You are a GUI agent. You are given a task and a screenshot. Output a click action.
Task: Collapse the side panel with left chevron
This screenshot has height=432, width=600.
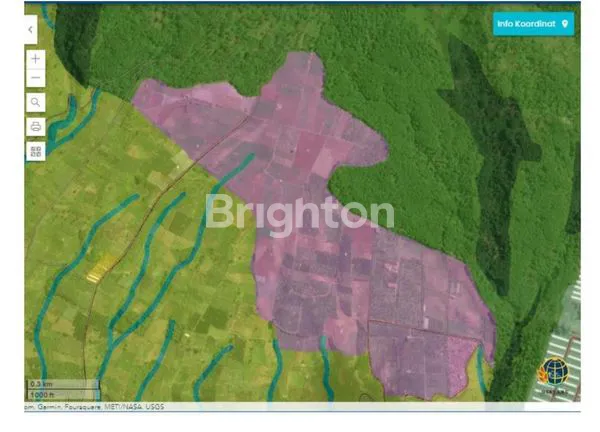click(x=31, y=30)
